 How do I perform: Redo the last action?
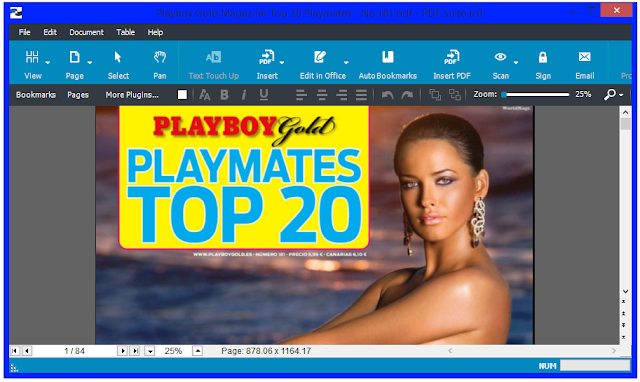click(407, 95)
